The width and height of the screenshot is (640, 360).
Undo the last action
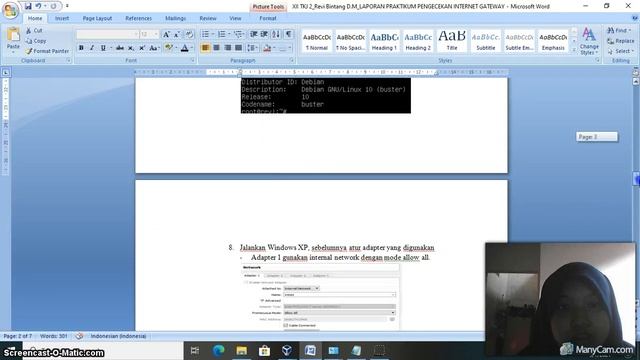(38, 6)
